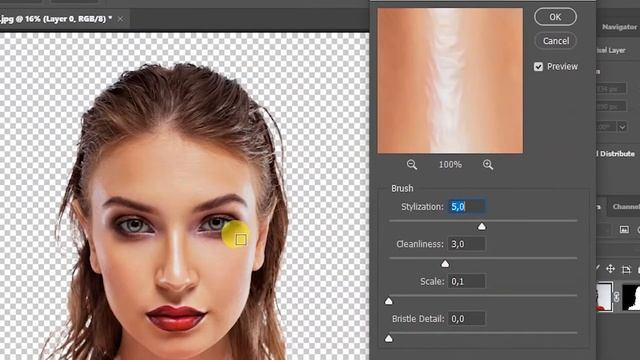Image resolution: width=640 pixels, height=360 pixels.
Task: Click the Cleanliness value field
Action: click(x=467, y=244)
